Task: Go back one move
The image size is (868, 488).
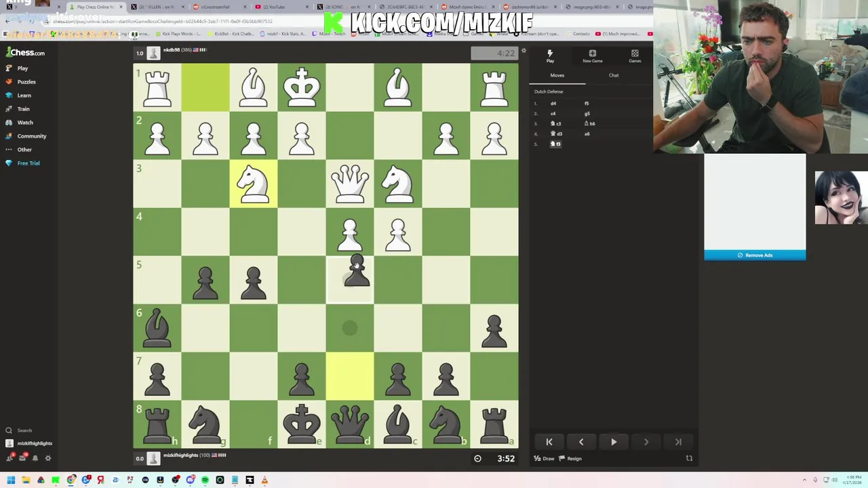Action: (x=581, y=442)
